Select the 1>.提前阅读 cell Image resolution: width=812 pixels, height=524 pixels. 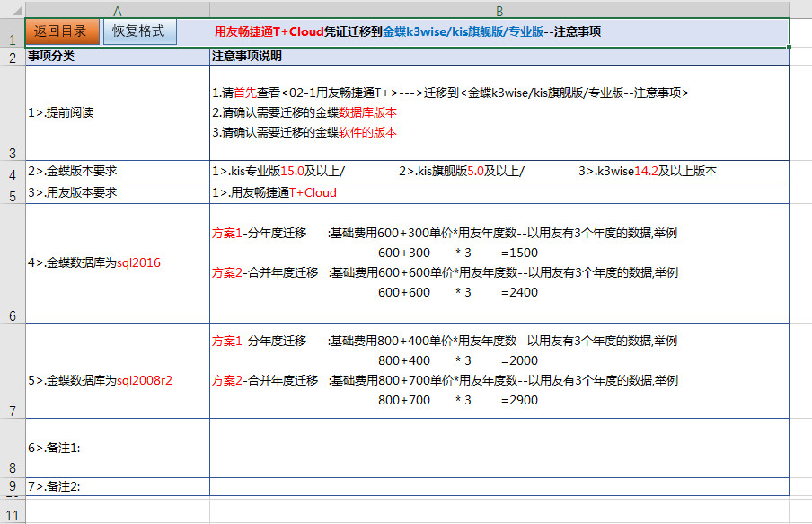[x=118, y=113]
